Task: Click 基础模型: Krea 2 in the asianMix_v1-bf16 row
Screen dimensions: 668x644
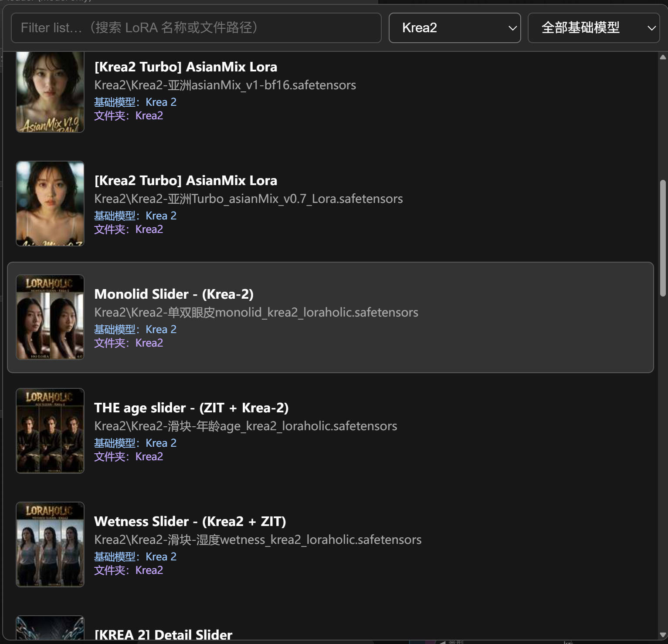Action: [136, 102]
